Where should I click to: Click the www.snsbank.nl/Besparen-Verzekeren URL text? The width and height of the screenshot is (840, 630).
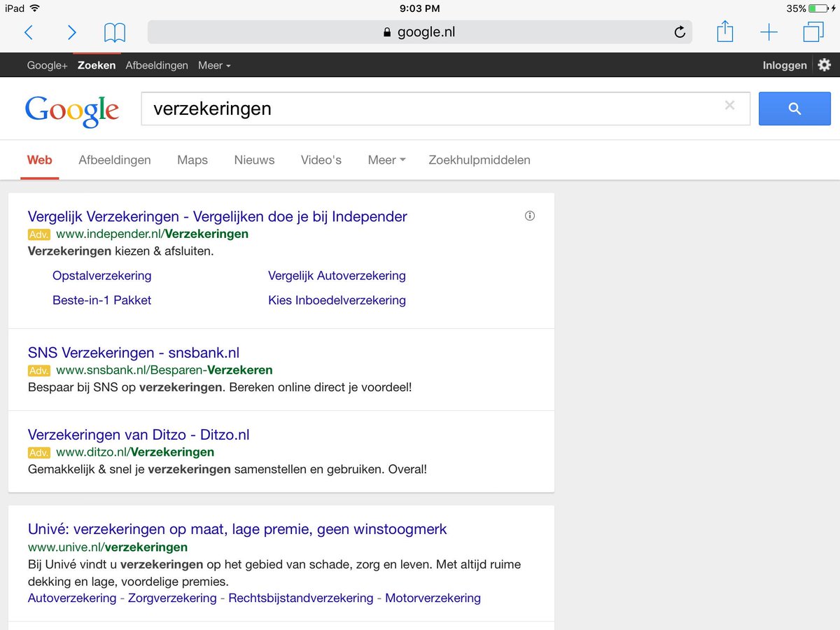164,370
